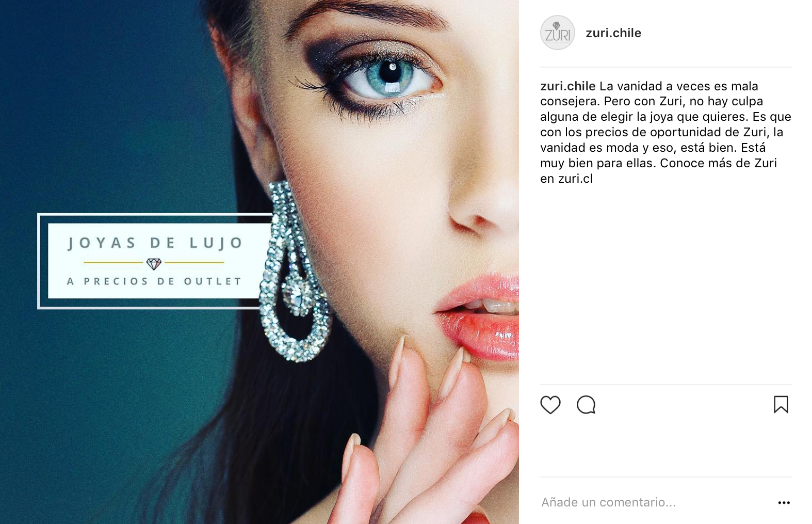The height and width of the screenshot is (524, 812).
Task: Click the zuri.chile name in the caption
Action: click(567, 86)
